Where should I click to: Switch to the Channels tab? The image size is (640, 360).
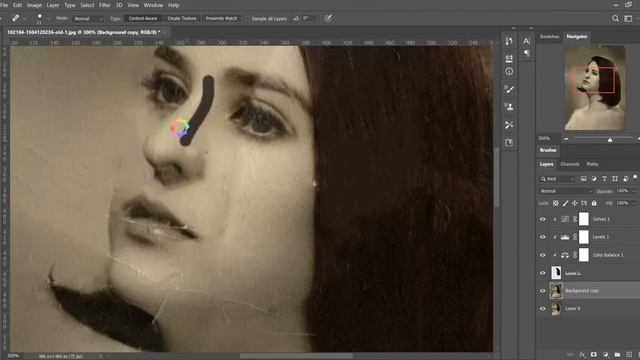(x=570, y=164)
